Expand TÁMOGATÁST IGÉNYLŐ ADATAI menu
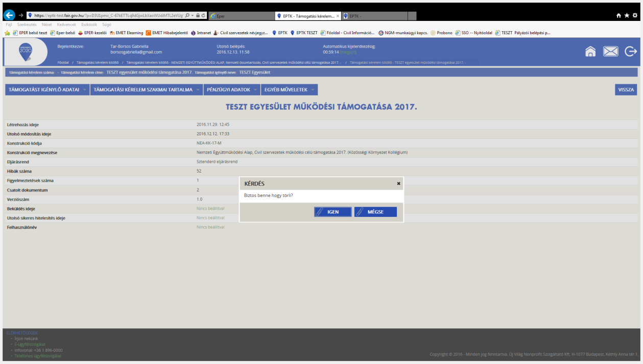Viewport: 643px width, 364px height. click(47, 89)
